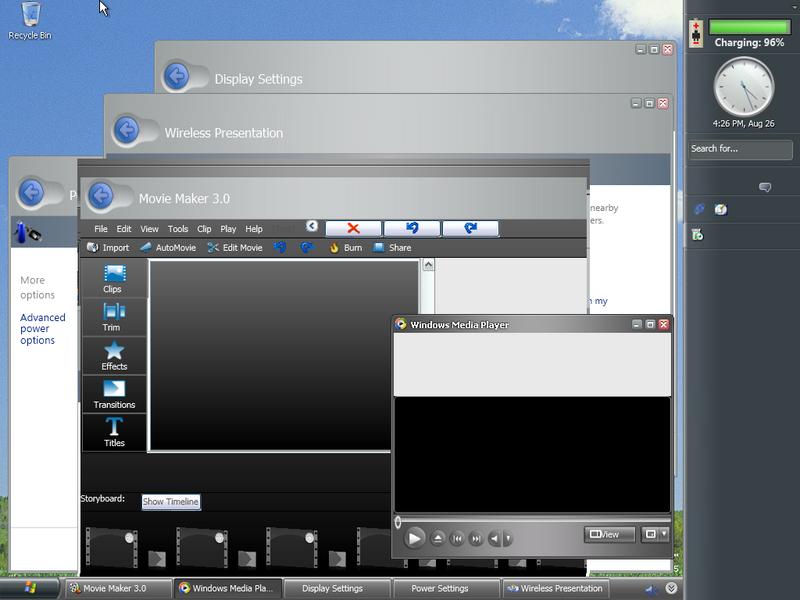Click the Show Timeline button
800x600 pixels.
coord(170,502)
